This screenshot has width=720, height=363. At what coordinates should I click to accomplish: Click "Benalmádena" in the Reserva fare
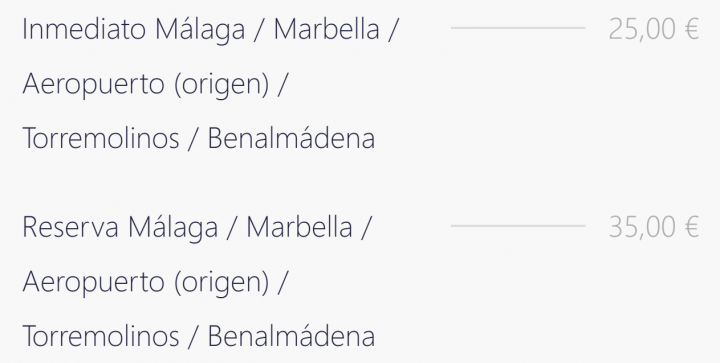(x=291, y=336)
